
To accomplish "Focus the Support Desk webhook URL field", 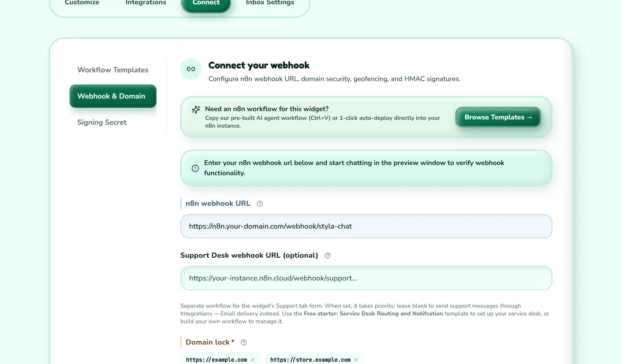I will (x=366, y=278).
